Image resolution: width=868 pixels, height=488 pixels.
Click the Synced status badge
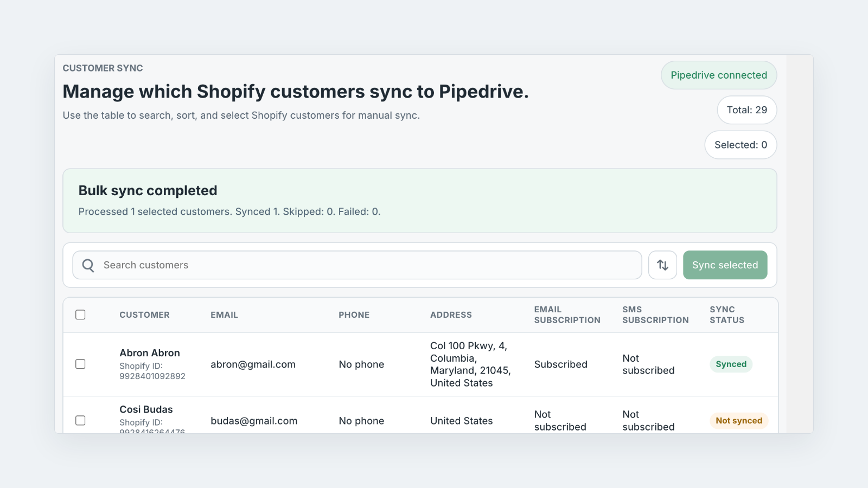[x=731, y=364]
